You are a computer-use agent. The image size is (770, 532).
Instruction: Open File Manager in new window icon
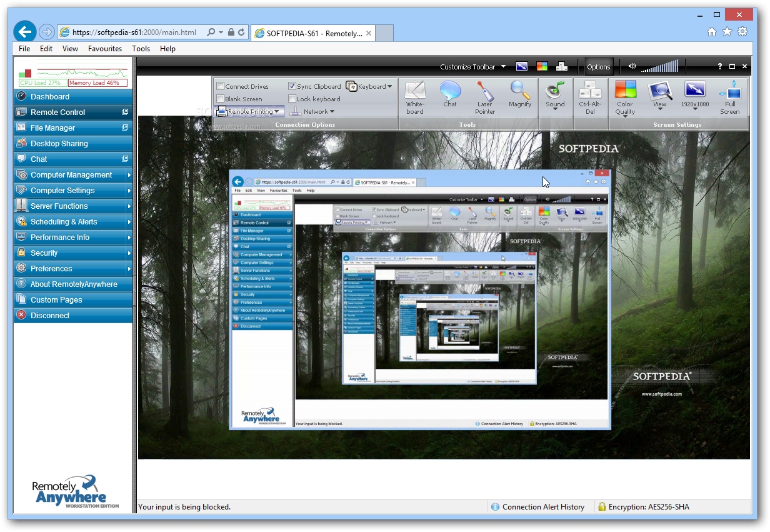pyautogui.click(x=125, y=128)
